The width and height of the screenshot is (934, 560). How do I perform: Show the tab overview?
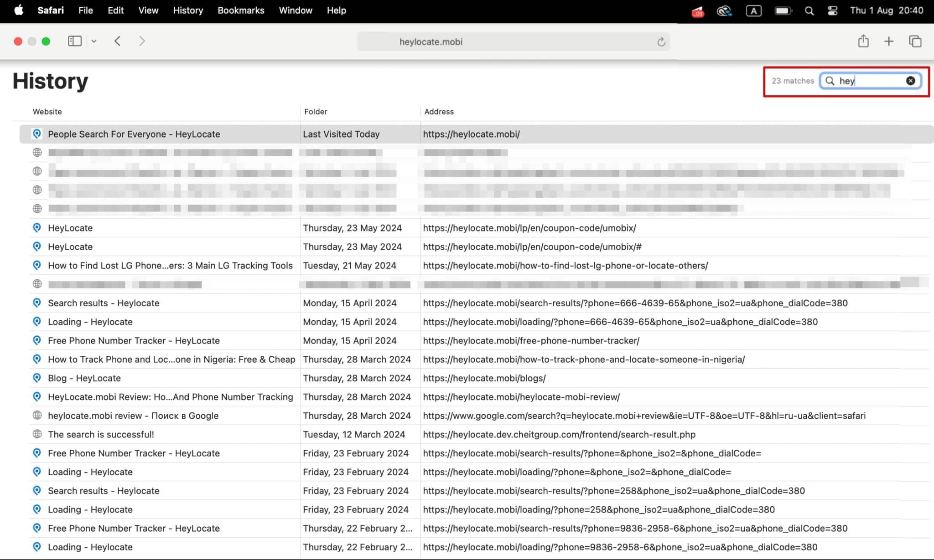coord(915,41)
